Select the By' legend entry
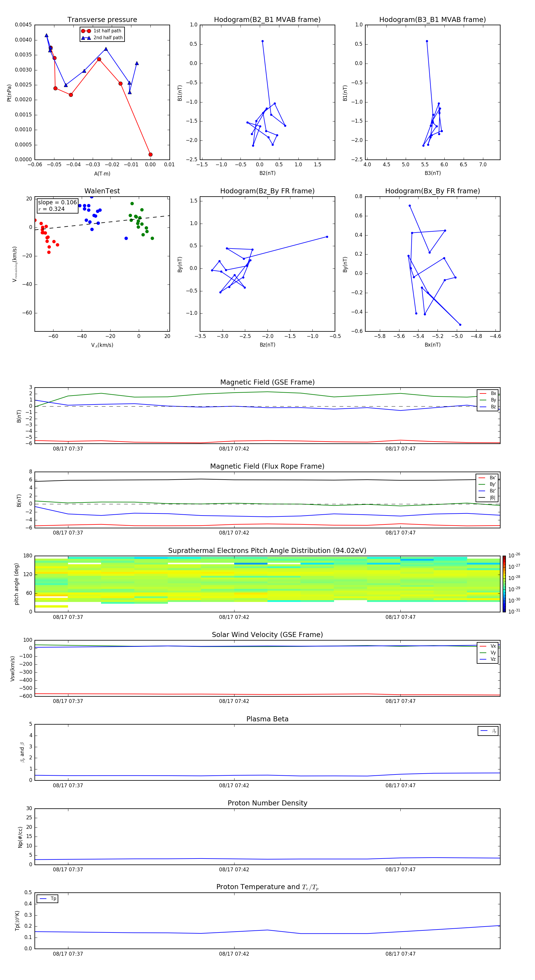Viewport: 535px width, 980px height. (487, 484)
